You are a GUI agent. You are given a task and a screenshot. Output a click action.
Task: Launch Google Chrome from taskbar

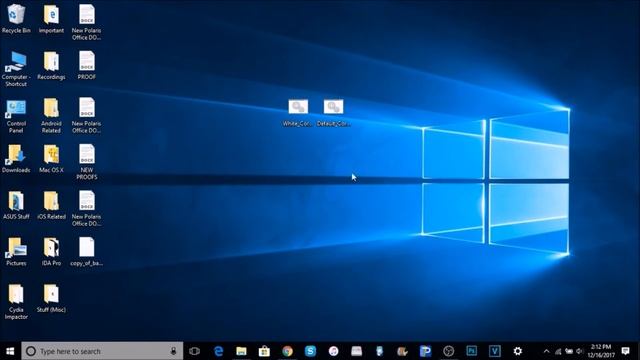click(287, 351)
